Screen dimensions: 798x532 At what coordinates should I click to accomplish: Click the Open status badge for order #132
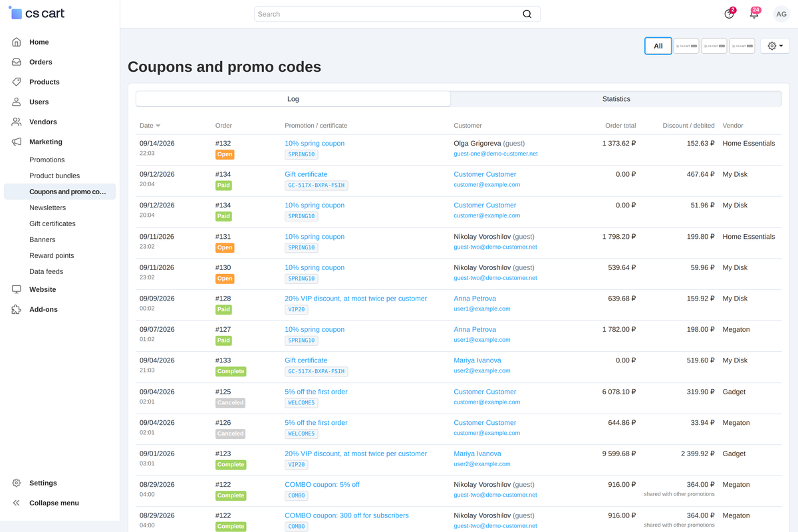point(225,154)
